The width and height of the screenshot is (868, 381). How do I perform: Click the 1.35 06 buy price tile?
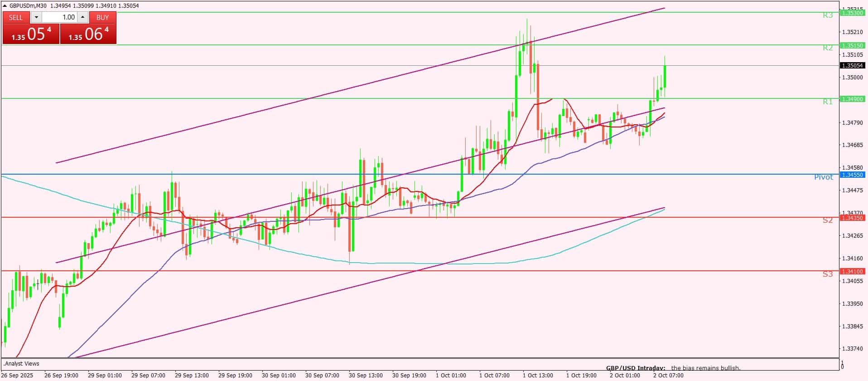[88, 34]
